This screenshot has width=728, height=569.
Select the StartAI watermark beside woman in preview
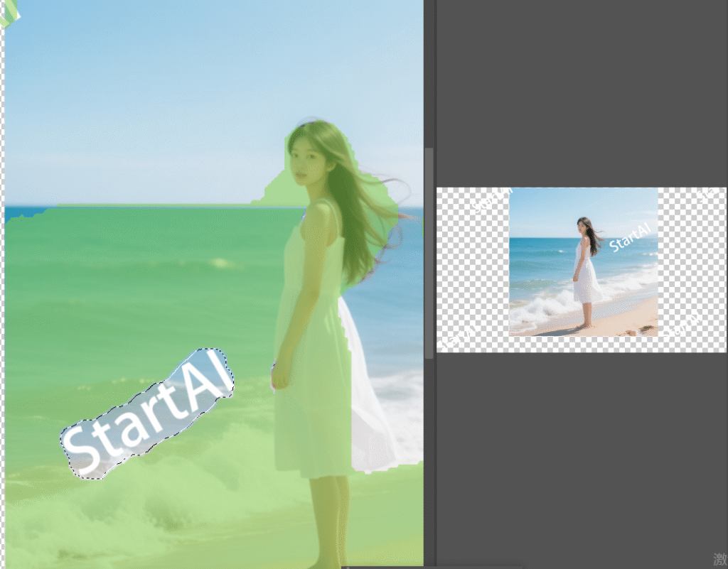[x=629, y=238]
